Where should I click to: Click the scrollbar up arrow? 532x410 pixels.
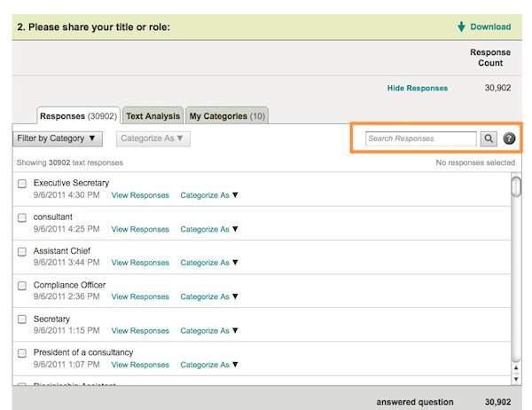(x=516, y=368)
